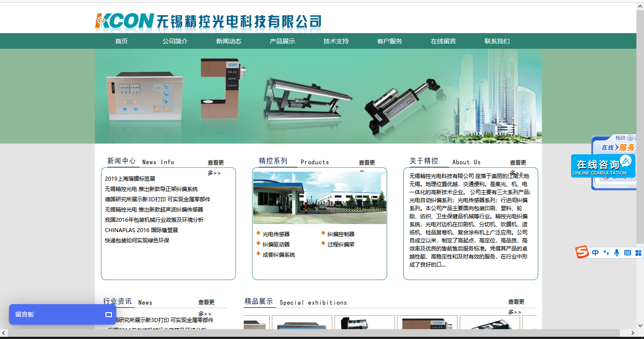Click the orange bullet beside 过程纠偏架
The width and height of the screenshot is (644, 339).
coord(323,243)
